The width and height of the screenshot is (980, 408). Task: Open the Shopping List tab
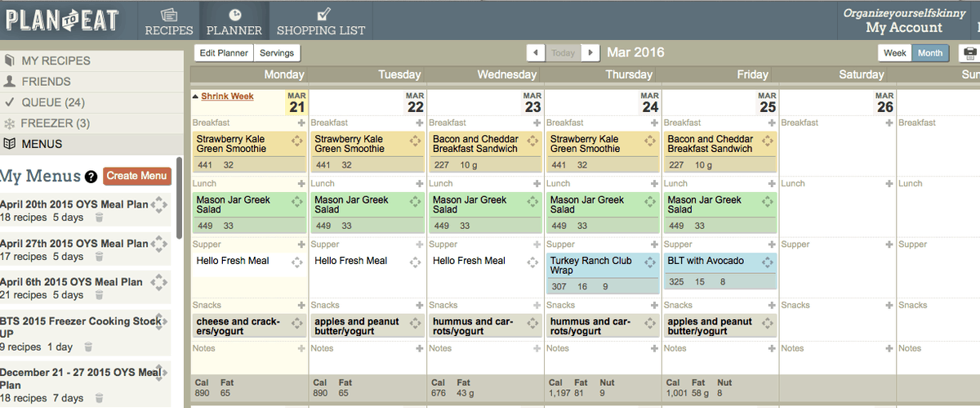(321, 20)
